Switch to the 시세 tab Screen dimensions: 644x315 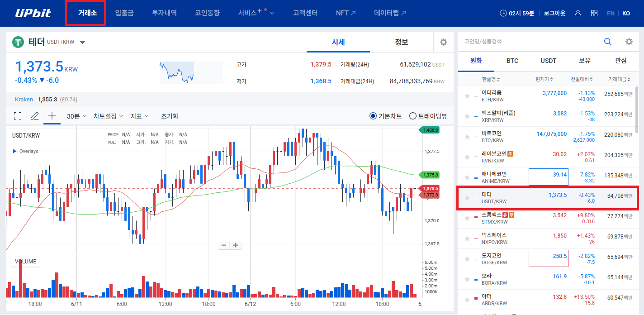pyautogui.click(x=338, y=42)
